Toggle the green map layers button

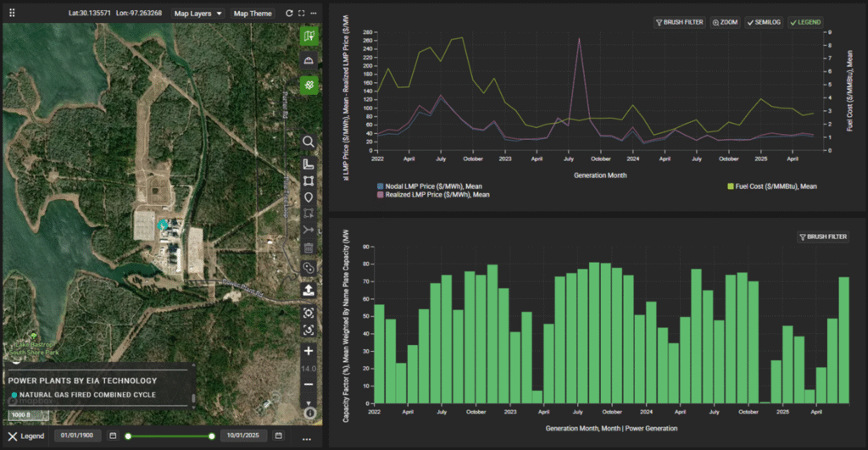309,36
